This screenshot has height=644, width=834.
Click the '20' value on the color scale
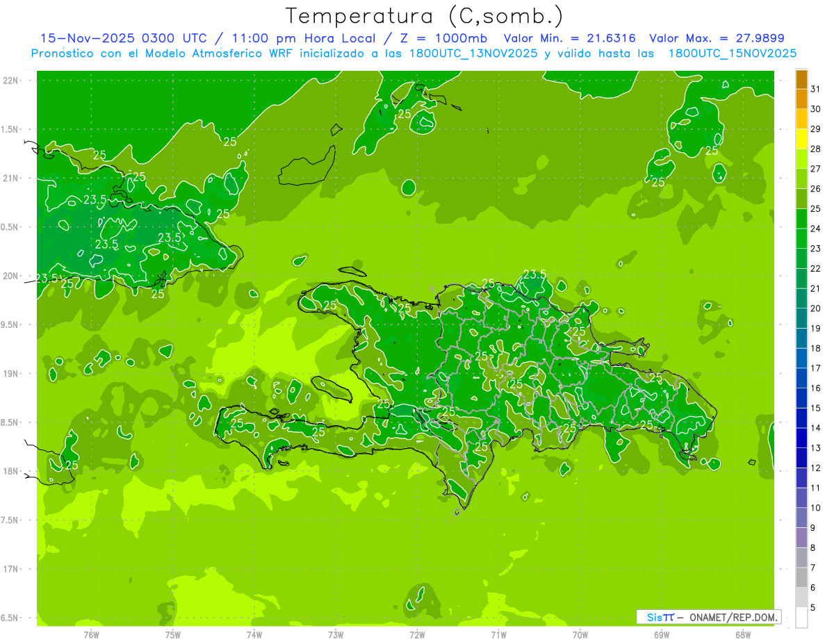tap(816, 308)
